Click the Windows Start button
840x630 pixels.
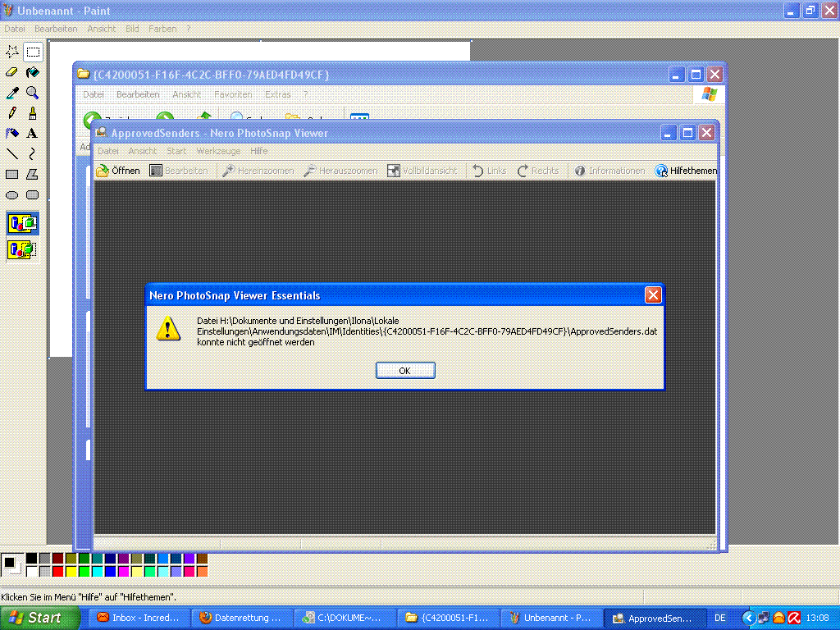click(39, 618)
